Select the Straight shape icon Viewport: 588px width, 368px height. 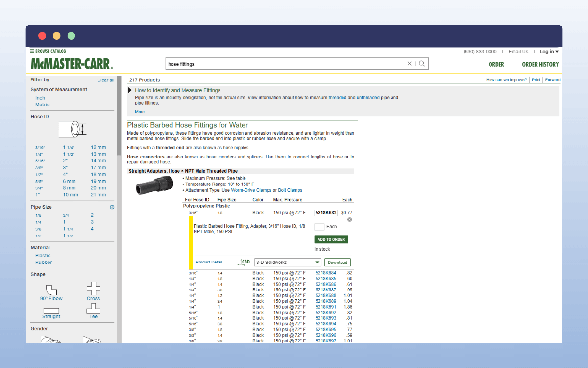(51, 311)
